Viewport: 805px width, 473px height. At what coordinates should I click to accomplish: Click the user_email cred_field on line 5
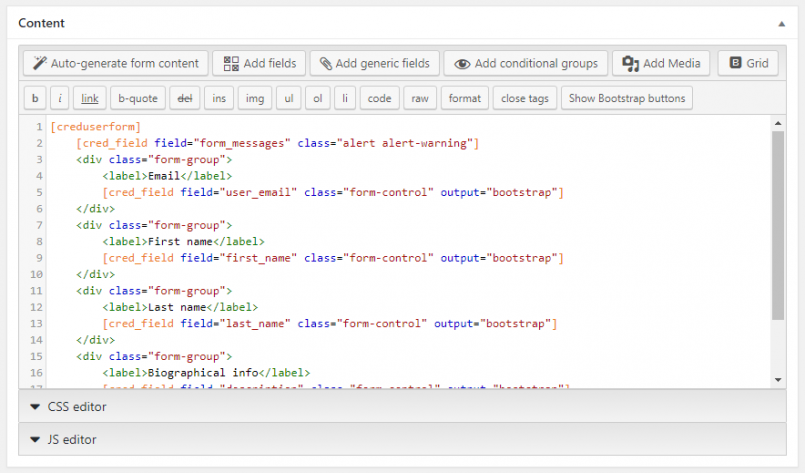tap(333, 192)
